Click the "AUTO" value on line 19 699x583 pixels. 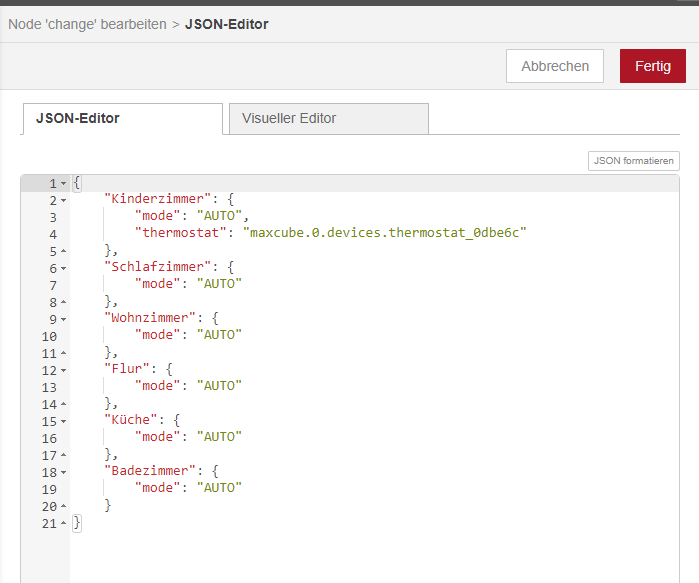click(x=219, y=488)
